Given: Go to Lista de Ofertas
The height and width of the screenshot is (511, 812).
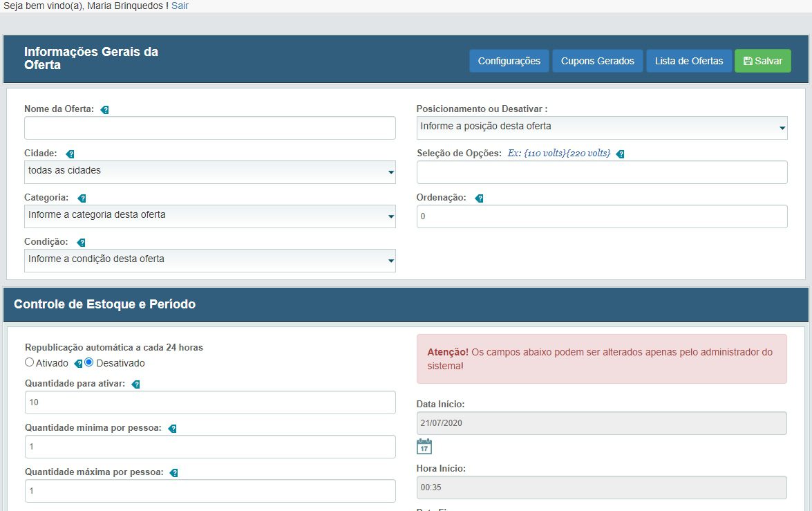Looking at the screenshot, I should click(689, 61).
